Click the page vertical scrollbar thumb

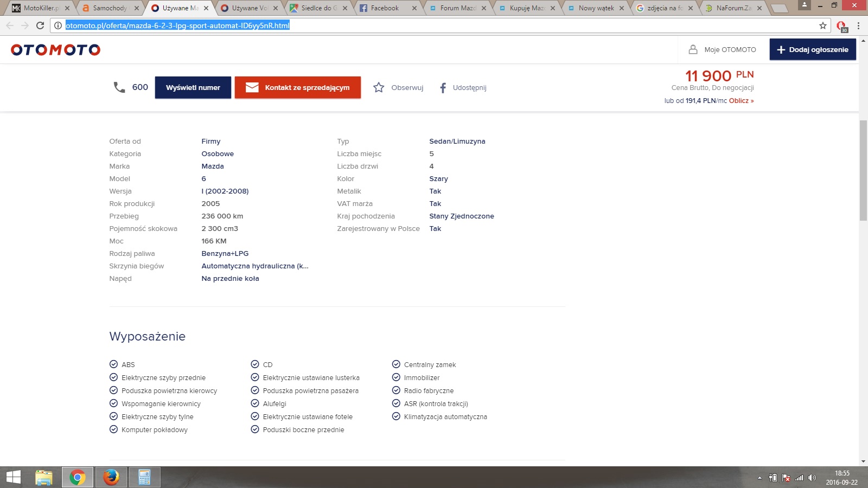point(863,170)
